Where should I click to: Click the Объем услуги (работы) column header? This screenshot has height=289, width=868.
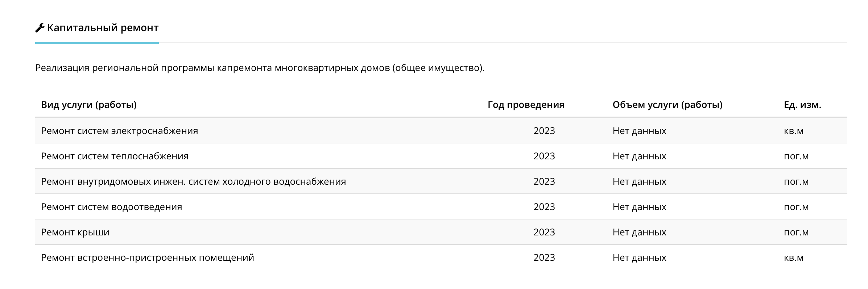667,105
